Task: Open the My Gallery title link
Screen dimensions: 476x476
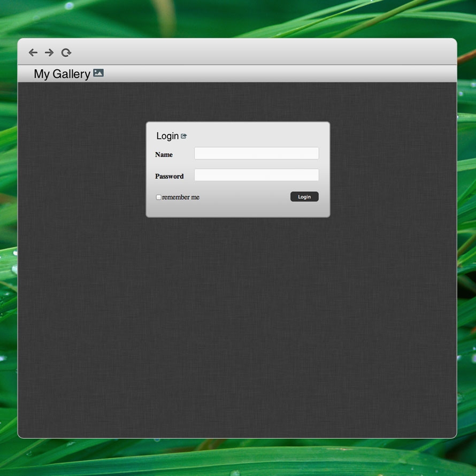Action: point(62,74)
